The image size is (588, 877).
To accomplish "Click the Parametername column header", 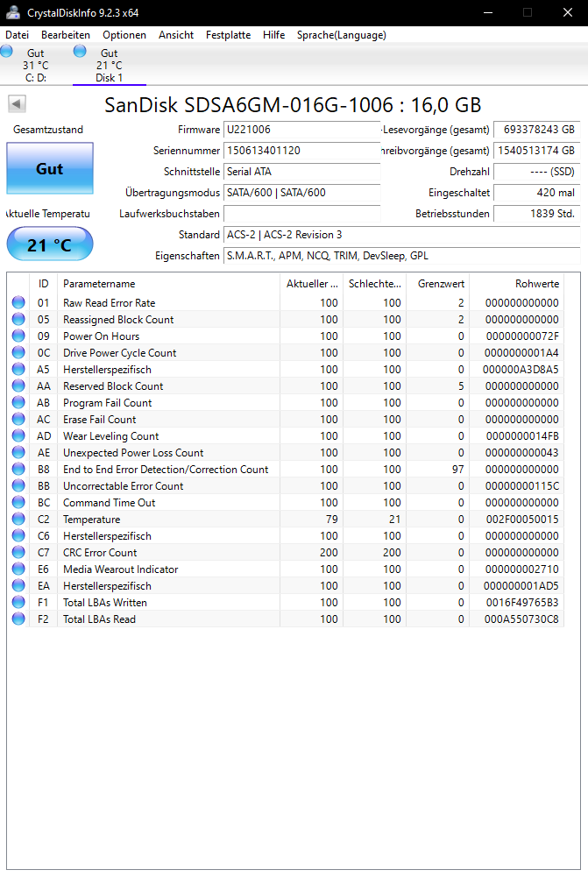I will [168, 284].
